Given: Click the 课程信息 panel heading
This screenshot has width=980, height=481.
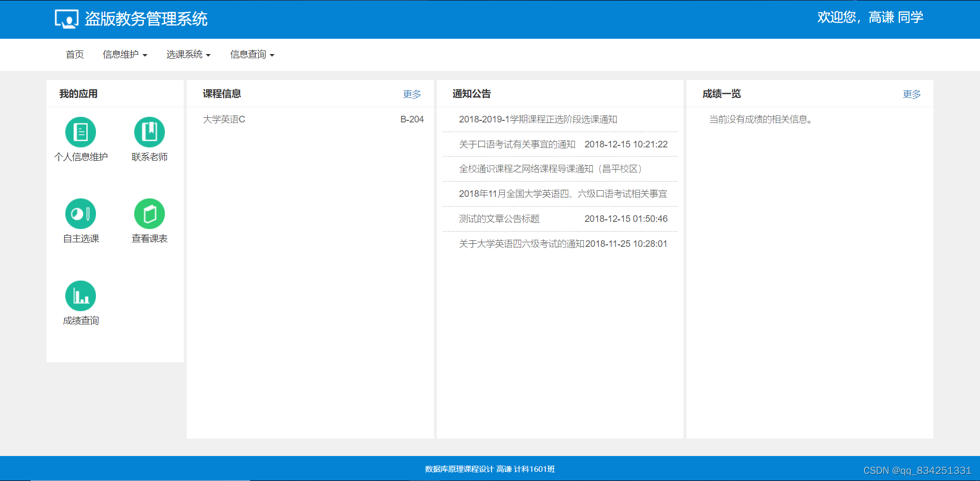Looking at the screenshot, I should click(222, 94).
